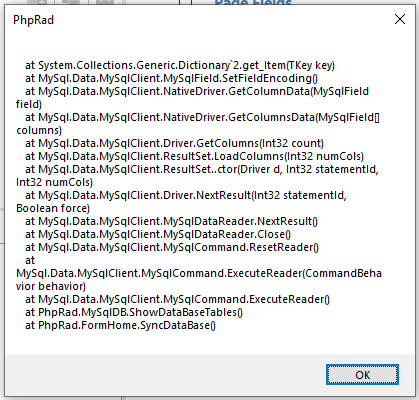Click the "Boolean force)" wrapped text
The height and width of the screenshot is (400, 419).
tap(53, 208)
